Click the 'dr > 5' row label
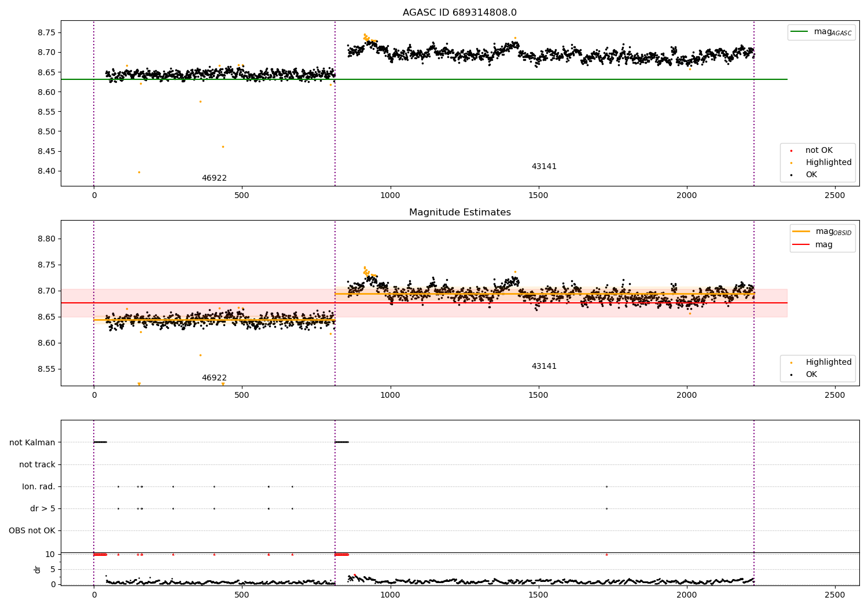The height and width of the screenshot is (608, 868). click(43, 509)
